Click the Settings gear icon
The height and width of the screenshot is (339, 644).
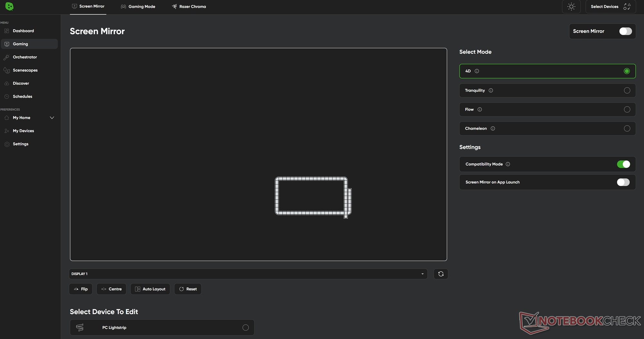coord(7,144)
